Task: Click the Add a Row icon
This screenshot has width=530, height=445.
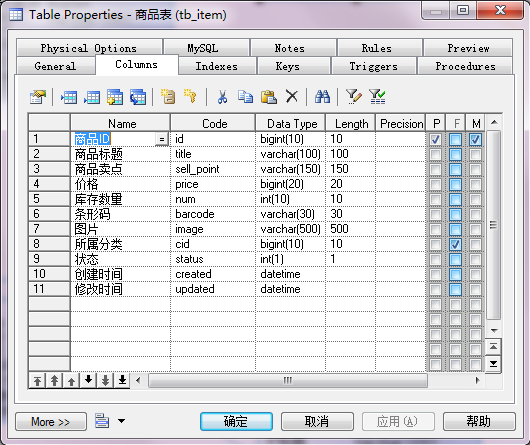Action: click(x=92, y=97)
